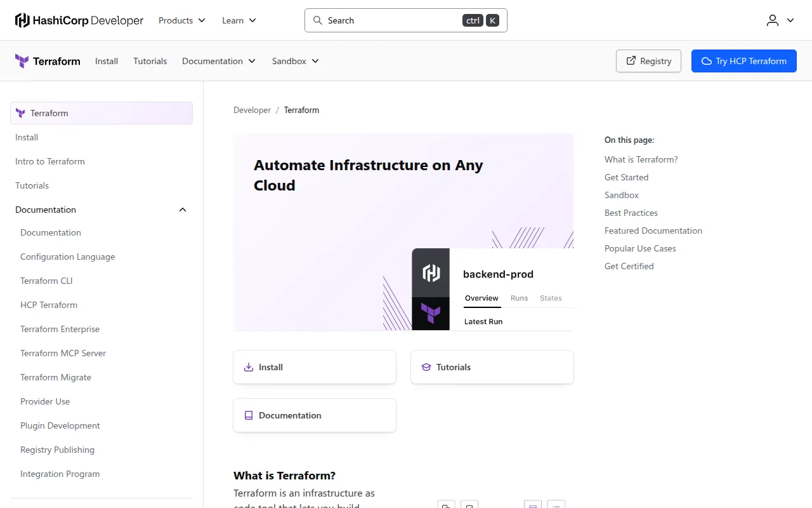Select the highlighted Terraform sidebar item
Screen dimensions: 812x508
(x=101, y=113)
